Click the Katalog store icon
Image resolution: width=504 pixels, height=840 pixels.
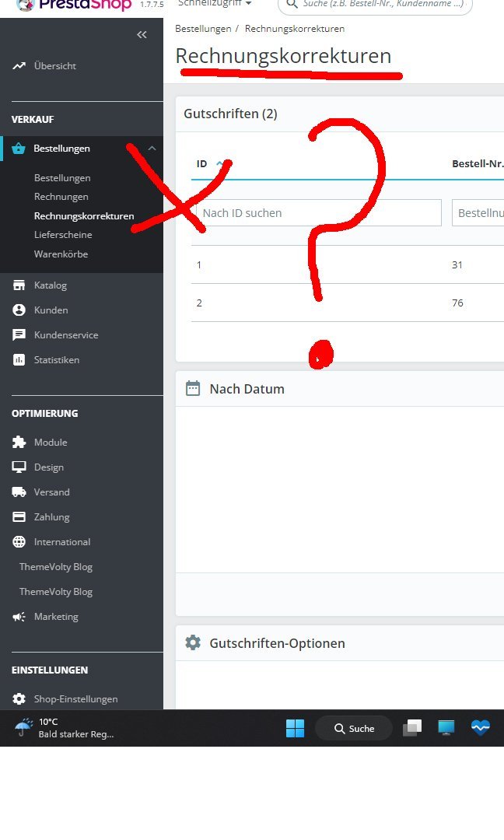click(19, 285)
